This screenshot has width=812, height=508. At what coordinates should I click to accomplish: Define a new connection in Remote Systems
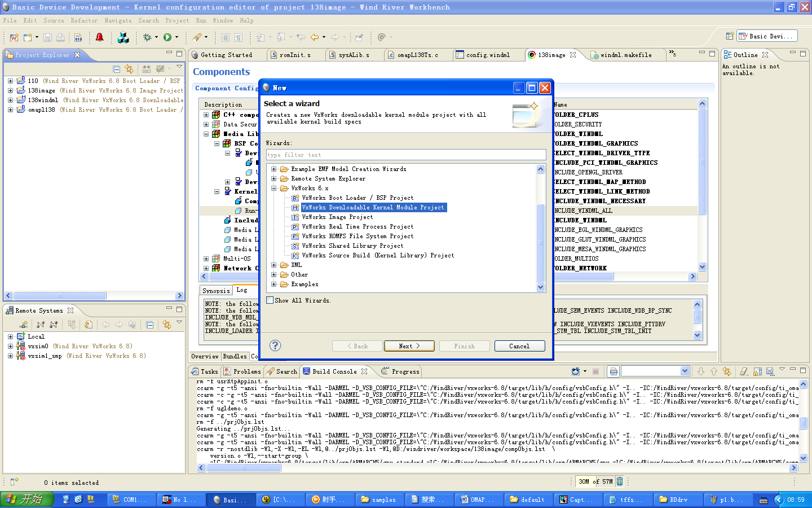(23, 325)
